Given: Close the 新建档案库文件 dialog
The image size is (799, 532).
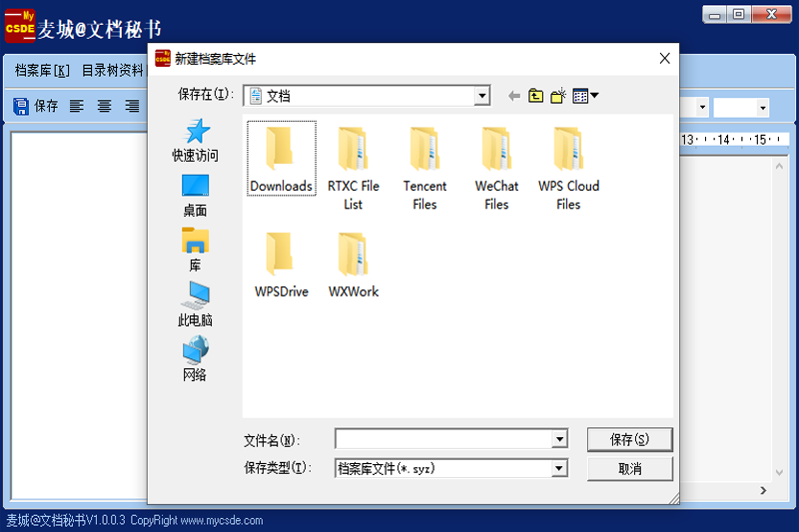Looking at the screenshot, I should [x=664, y=59].
